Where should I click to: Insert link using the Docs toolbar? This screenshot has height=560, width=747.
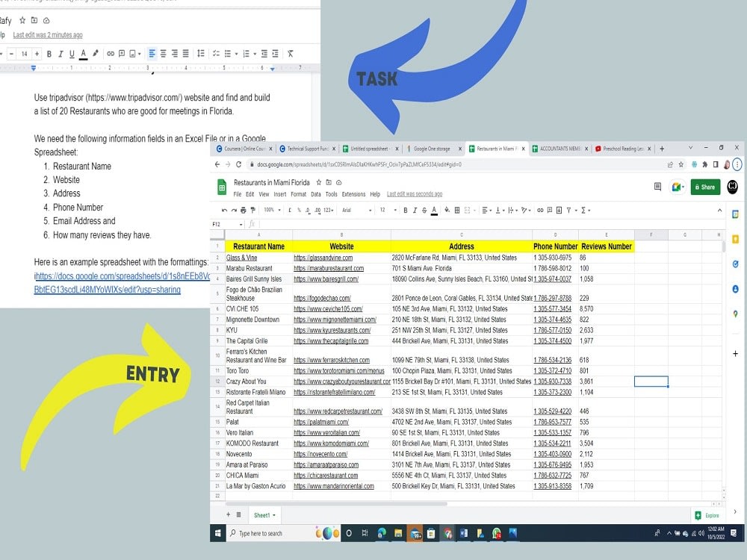(111, 54)
